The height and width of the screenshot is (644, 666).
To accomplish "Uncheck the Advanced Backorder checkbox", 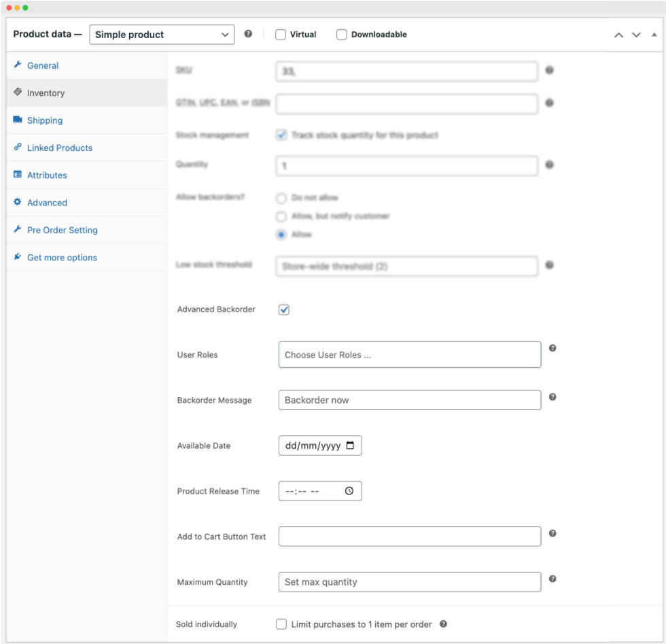I will pyautogui.click(x=284, y=310).
